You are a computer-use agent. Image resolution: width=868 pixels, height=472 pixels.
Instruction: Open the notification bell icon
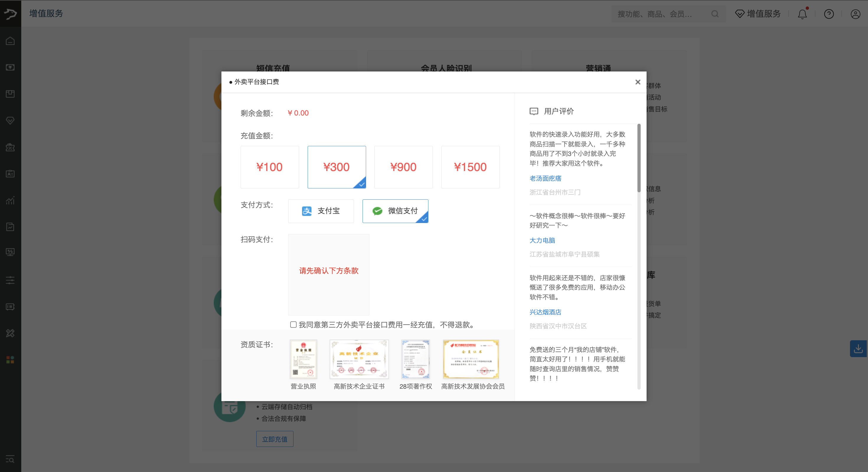coord(802,14)
